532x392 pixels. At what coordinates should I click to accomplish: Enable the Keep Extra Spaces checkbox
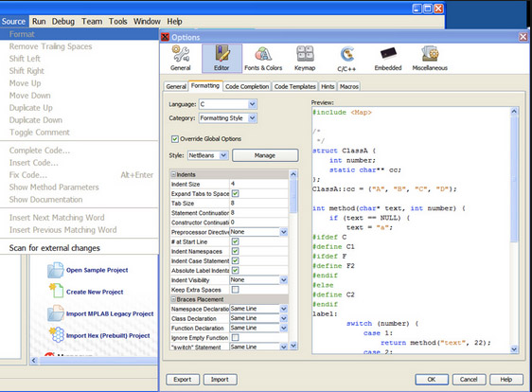(235, 290)
